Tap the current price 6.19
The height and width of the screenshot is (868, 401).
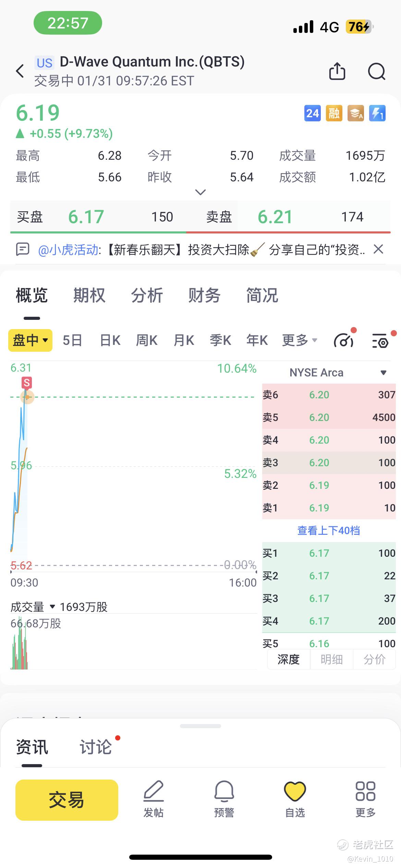(38, 113)
